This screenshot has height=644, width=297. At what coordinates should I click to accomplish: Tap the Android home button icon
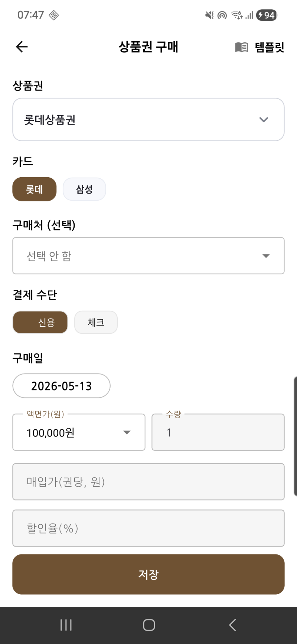pyautogui.click(x=149, y=625)
